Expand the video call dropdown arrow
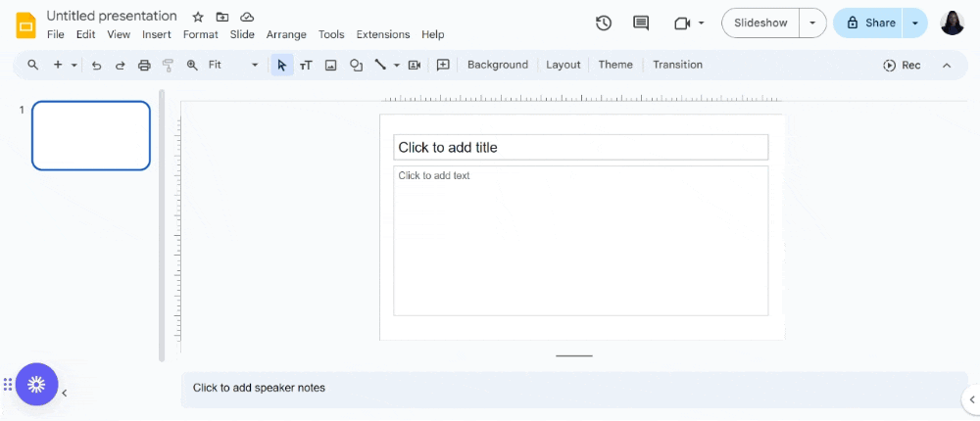This screenshot has height=421, width=980. point(702,23)
